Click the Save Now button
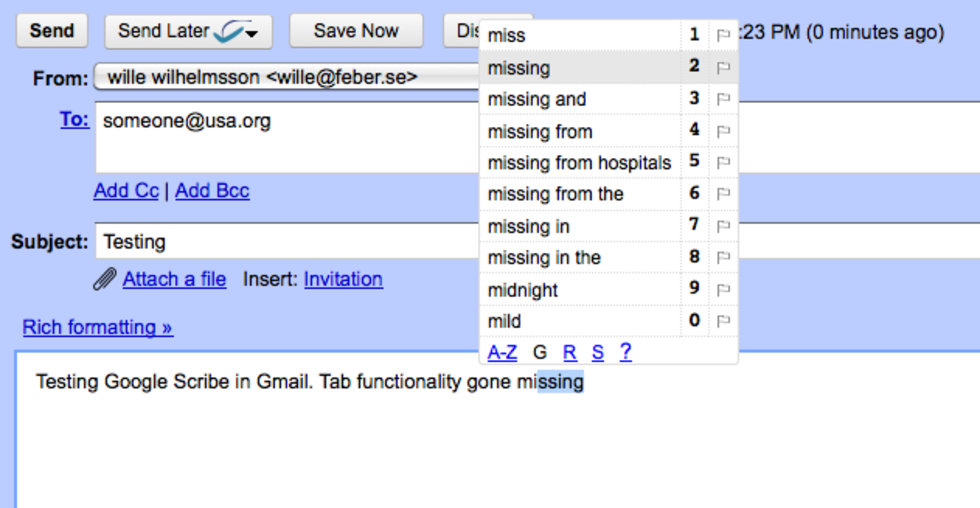Image resolution: width=980 pixels, height=508 pixels. 356,31
